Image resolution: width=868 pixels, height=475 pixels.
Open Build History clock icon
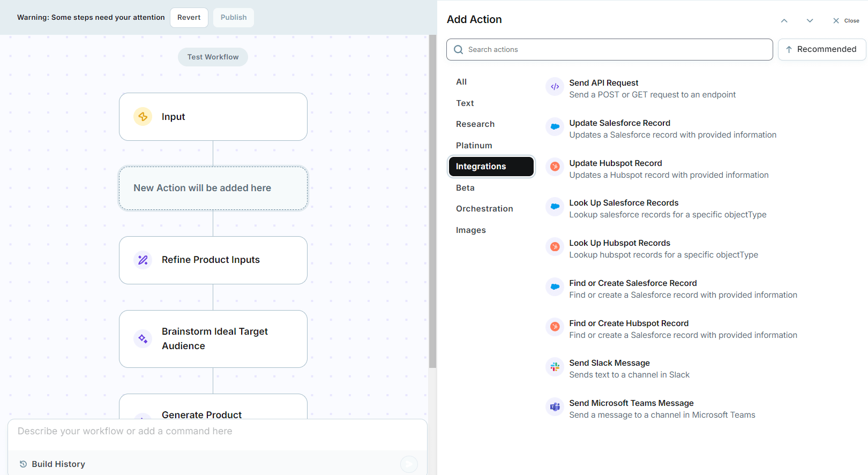coord(23,464)
